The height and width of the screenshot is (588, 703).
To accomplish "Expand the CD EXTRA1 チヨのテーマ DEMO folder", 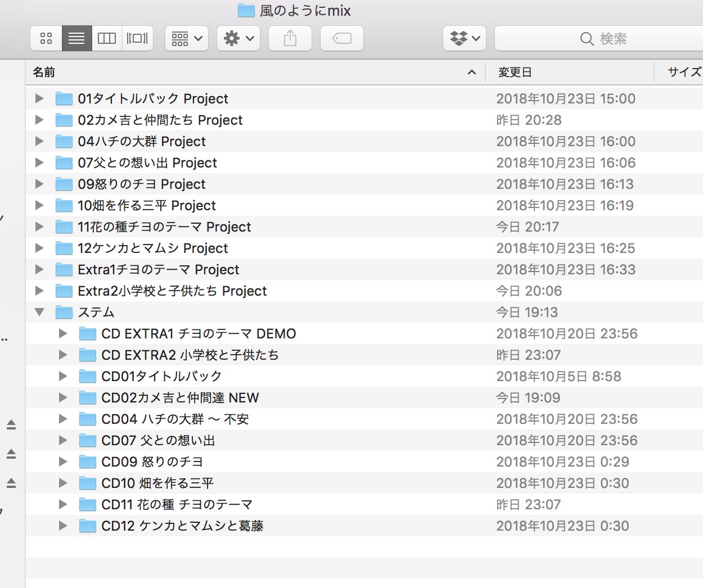I will point(63,333).
